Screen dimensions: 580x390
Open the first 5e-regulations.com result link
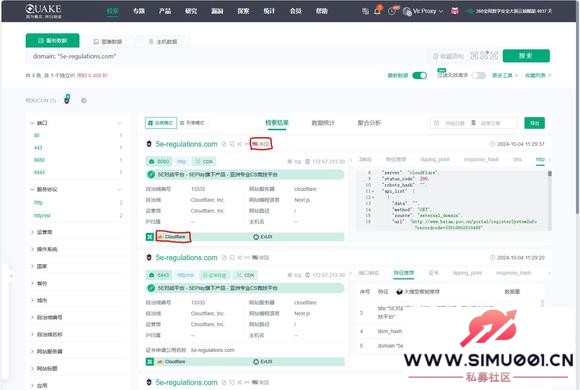coord(186,144)
